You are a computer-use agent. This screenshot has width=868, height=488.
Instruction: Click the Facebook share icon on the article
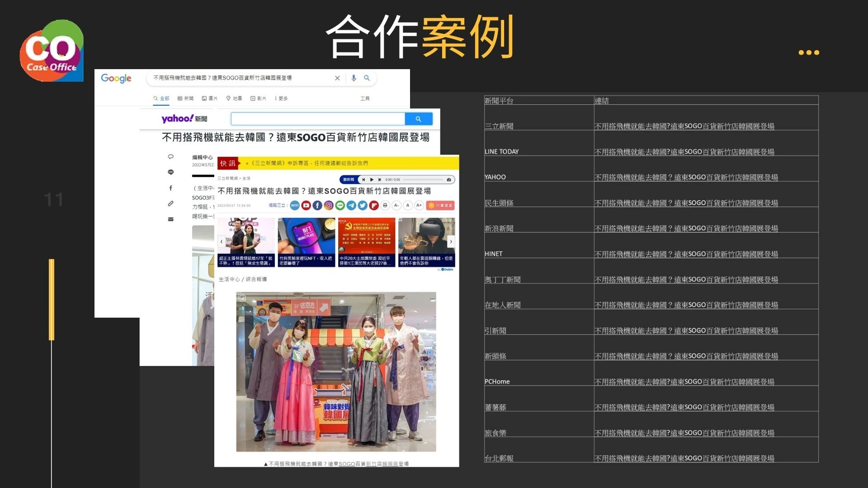coord(317,206)
